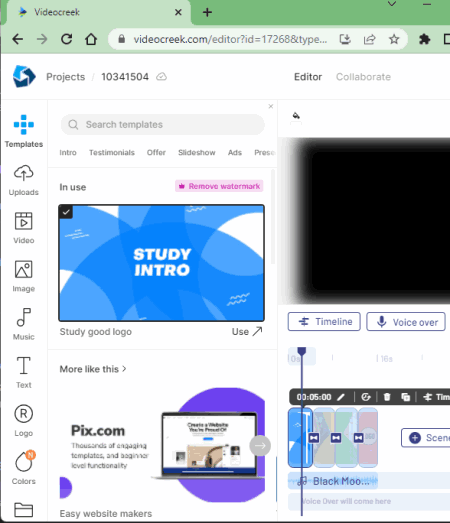Click Use link under Study good logo

(247, 332)
